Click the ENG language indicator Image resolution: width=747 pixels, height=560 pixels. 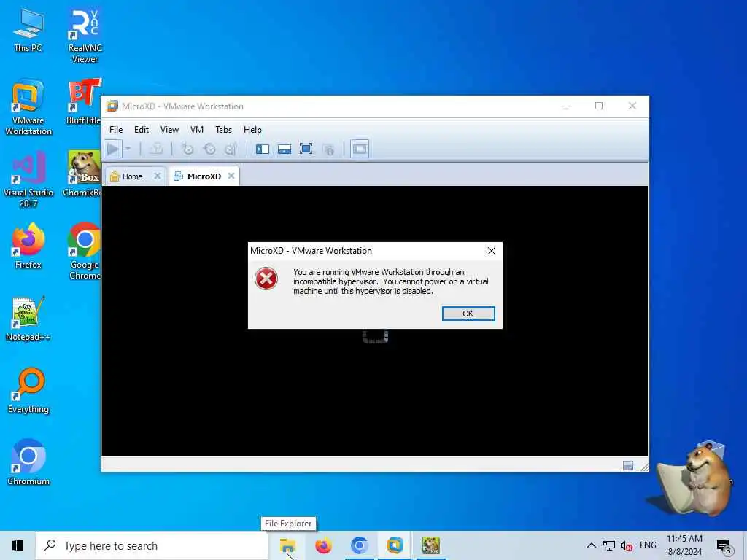648,545
